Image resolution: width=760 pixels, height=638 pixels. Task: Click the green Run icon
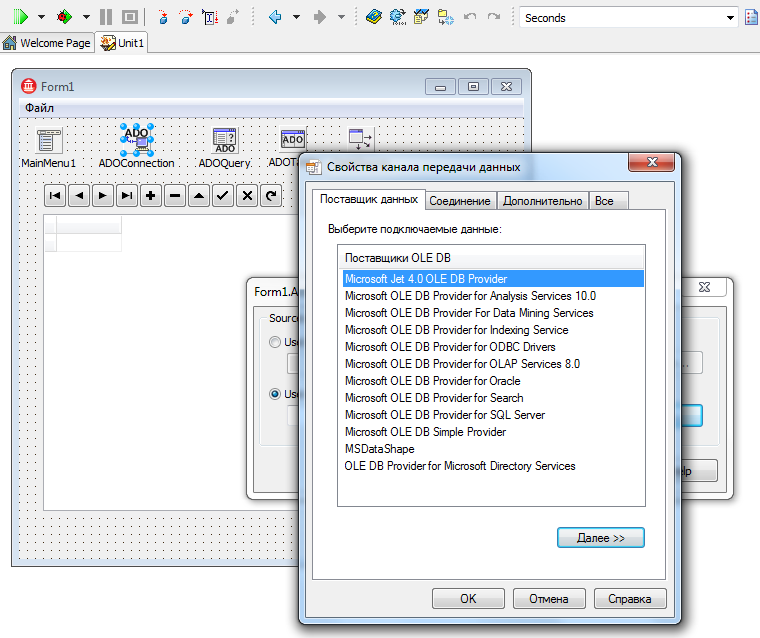tap(20, 17)
